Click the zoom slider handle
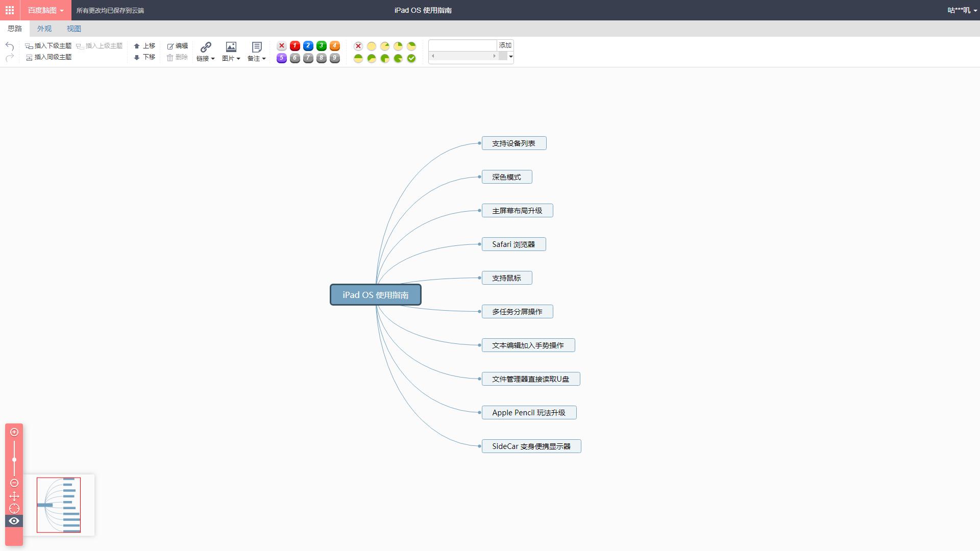Image resolution: width=980 pixels, height=551 pixels. tap(14, 460)
